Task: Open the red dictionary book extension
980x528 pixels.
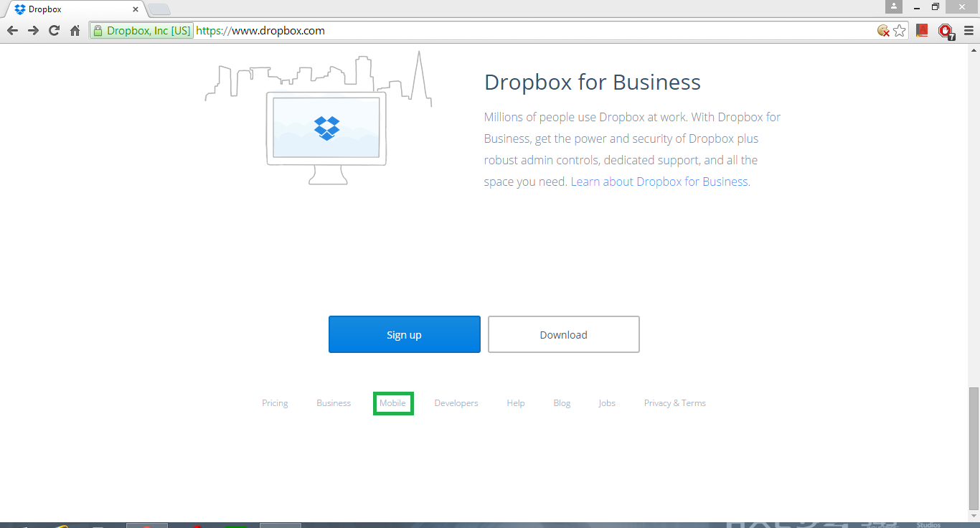Action: click(x=923, y=31)
